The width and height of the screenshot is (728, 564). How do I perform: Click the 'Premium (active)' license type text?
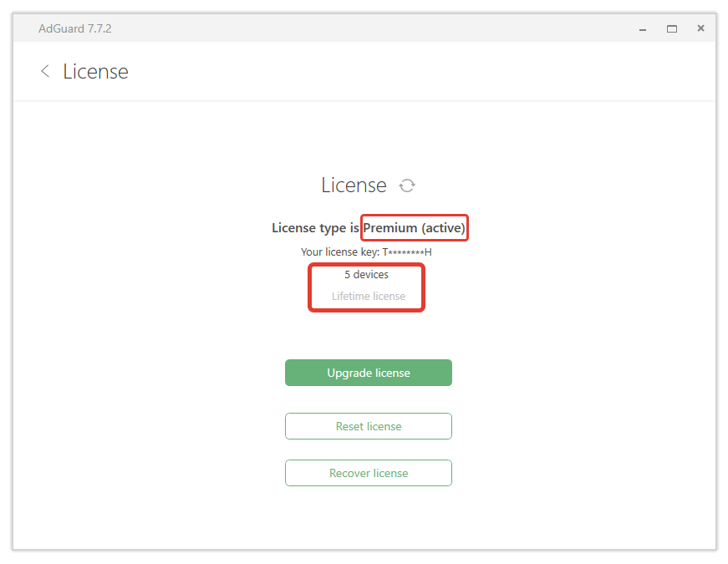coord(414,228)
